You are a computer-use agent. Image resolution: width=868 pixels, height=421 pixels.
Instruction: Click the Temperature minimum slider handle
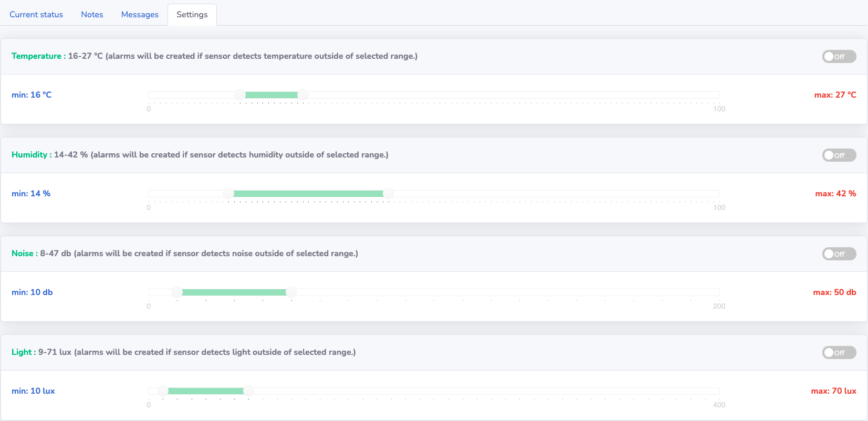240,95
